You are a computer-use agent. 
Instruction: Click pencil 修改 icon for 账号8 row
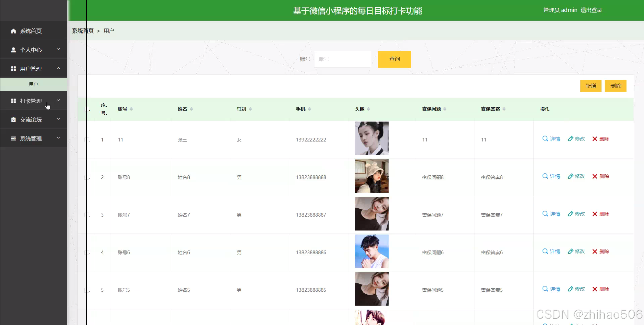(x=570, y=176)
